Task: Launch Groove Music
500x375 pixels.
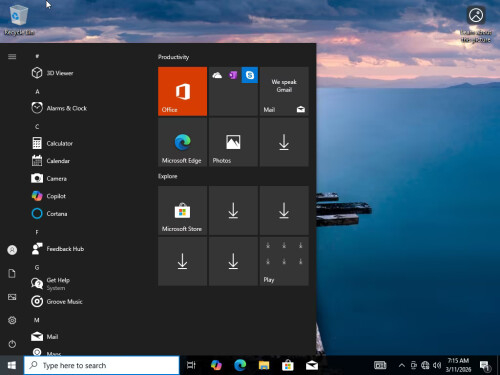Action: (x=86, y=301)
